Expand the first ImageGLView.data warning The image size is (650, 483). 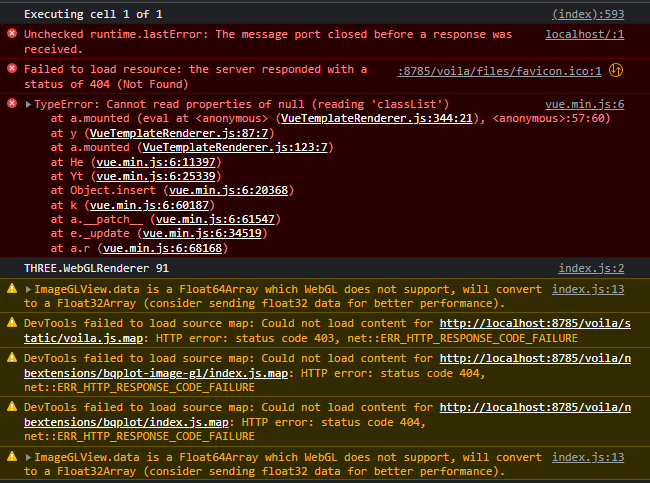pyautogui.click(x=28, y=289)
